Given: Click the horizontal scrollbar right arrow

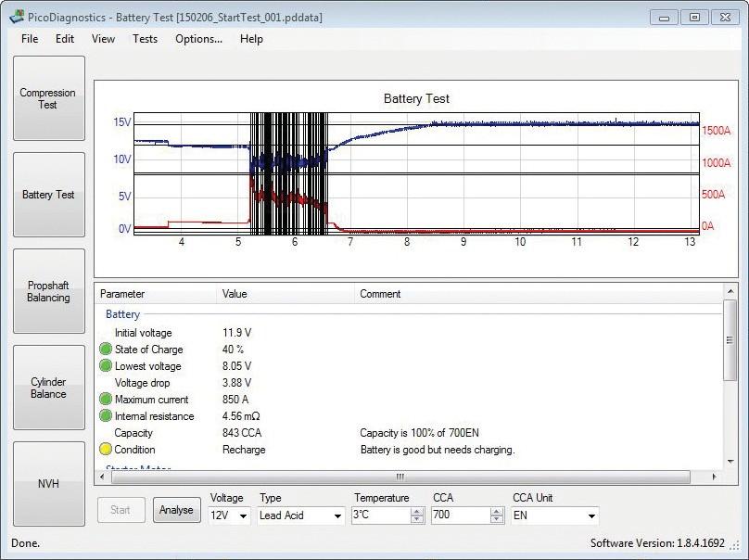Looking at the screenshot, I should coord(714,477).
